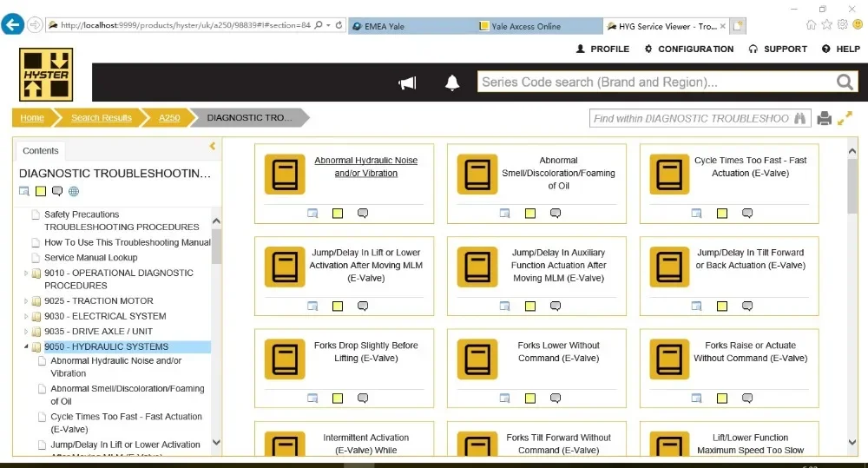The image size is (868, 468).
Task: Open a new browser tab
Action: pyautogui.click(x=738, y=26)
